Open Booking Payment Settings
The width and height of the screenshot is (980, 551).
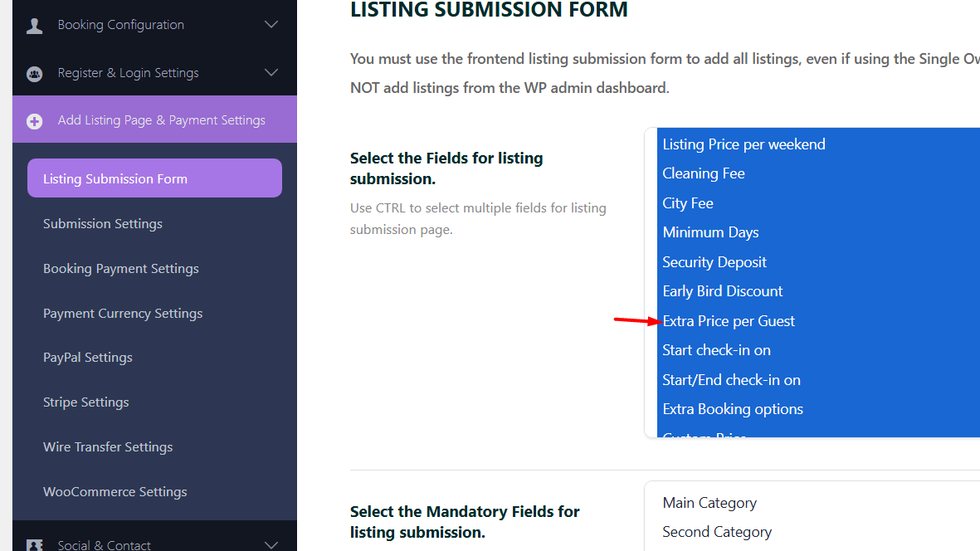coord(121,269)
